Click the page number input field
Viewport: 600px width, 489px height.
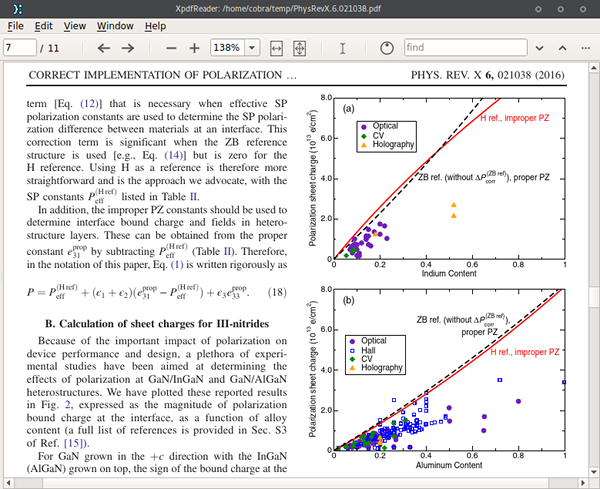(x=20, y=48)
